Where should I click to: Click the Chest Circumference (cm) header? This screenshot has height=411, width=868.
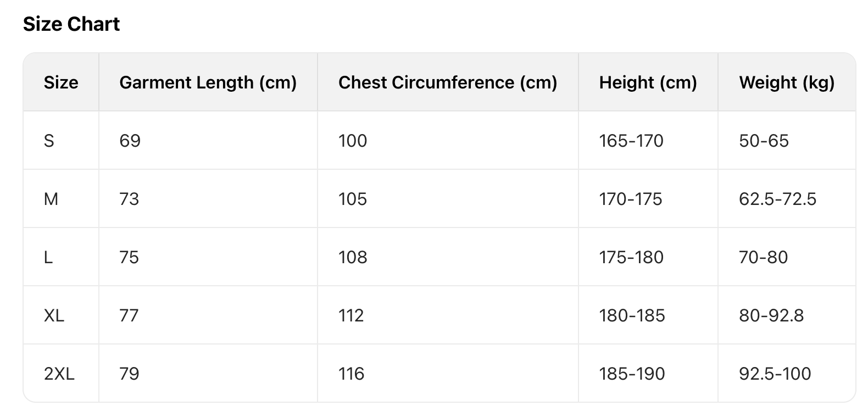tap(448, 82)
